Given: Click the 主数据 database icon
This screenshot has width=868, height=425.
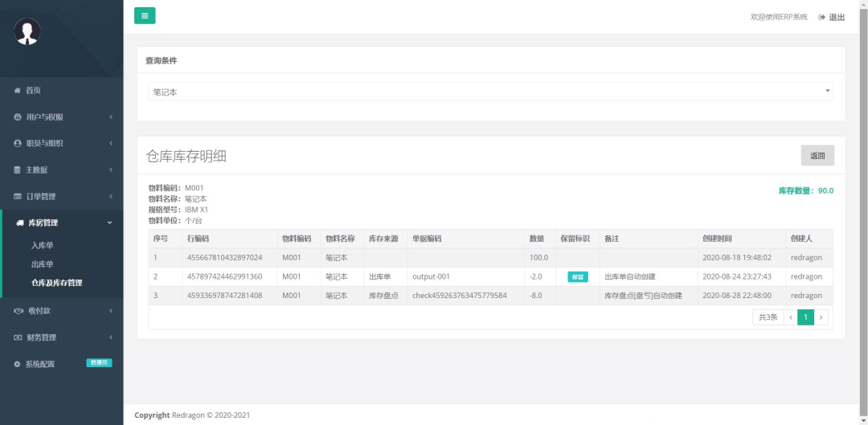Looking at the screenshot, I should point(18,170).
